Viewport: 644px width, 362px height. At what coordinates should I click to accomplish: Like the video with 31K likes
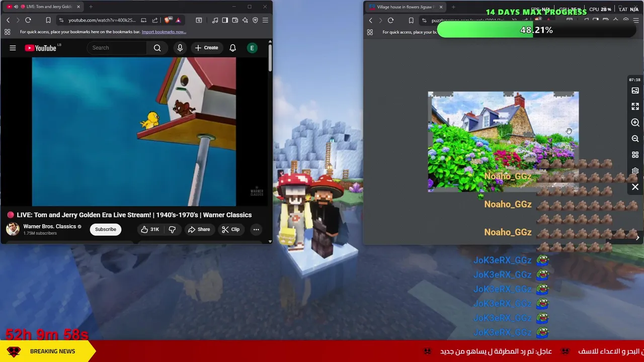150,229
